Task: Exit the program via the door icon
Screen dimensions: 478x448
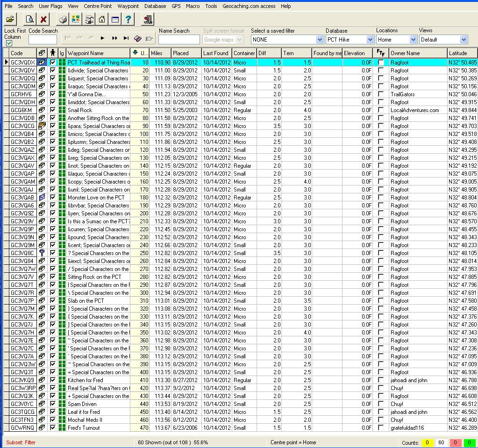Action: 148,20
